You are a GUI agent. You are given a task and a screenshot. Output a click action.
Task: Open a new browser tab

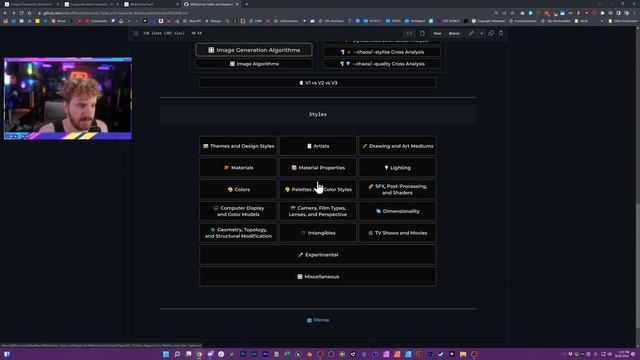click(x=247, y=4)
